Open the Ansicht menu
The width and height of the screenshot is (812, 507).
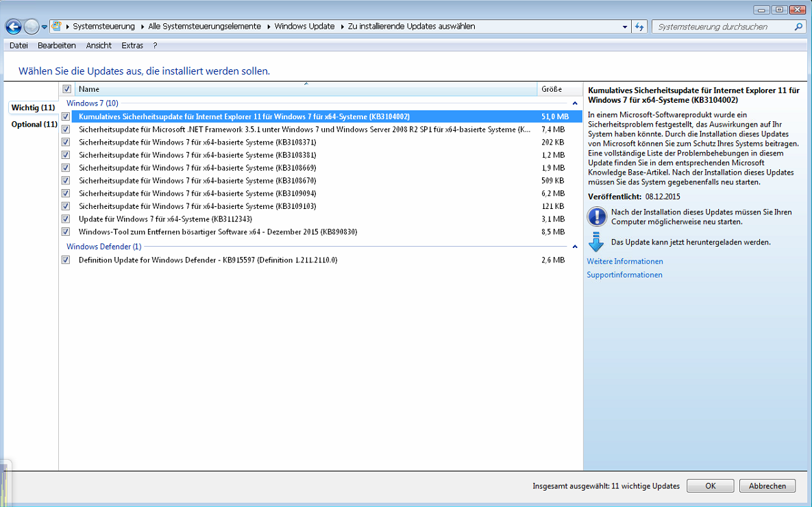pos(99,46)
